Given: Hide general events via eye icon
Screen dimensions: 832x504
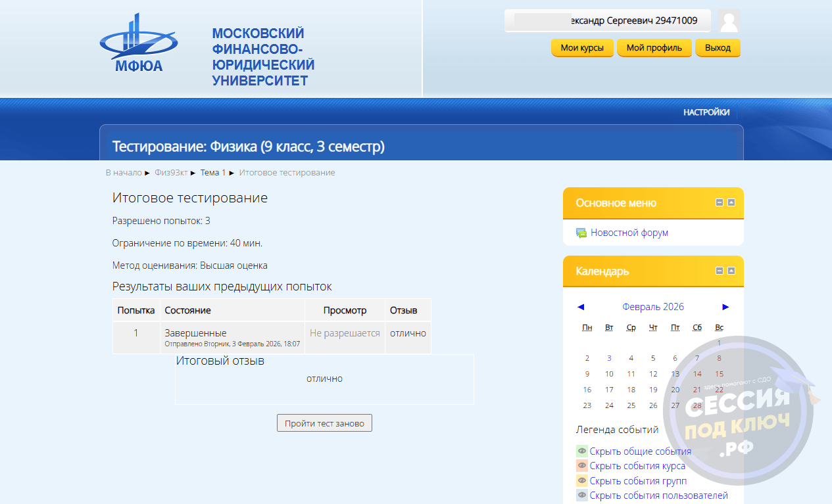Looking at the screenshot, I should (x=582, y=451).
